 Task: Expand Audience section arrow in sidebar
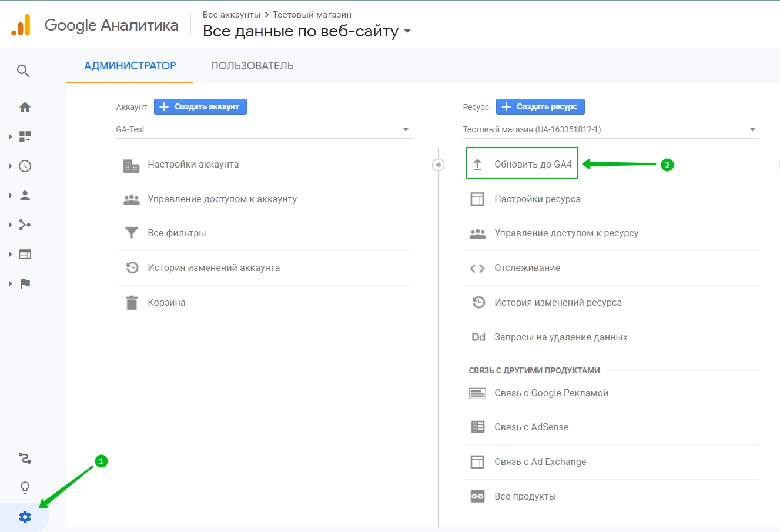pyautogui.click(x=10, y=195)
